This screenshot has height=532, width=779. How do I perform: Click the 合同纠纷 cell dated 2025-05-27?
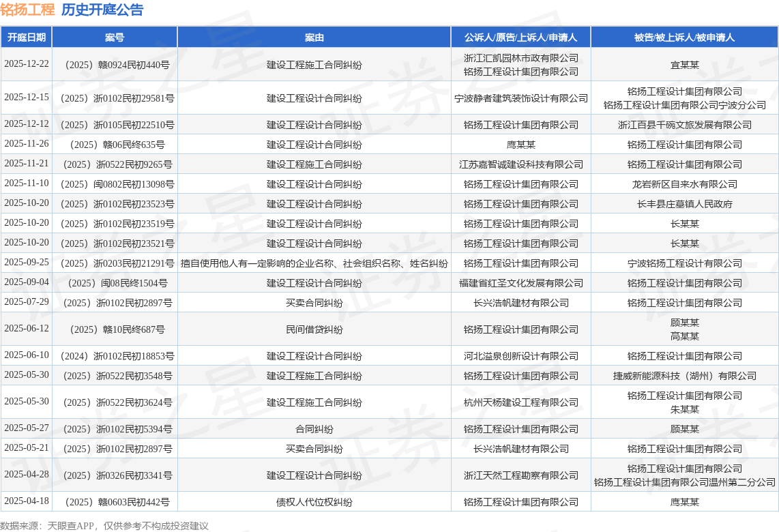(x=314, y=429)
